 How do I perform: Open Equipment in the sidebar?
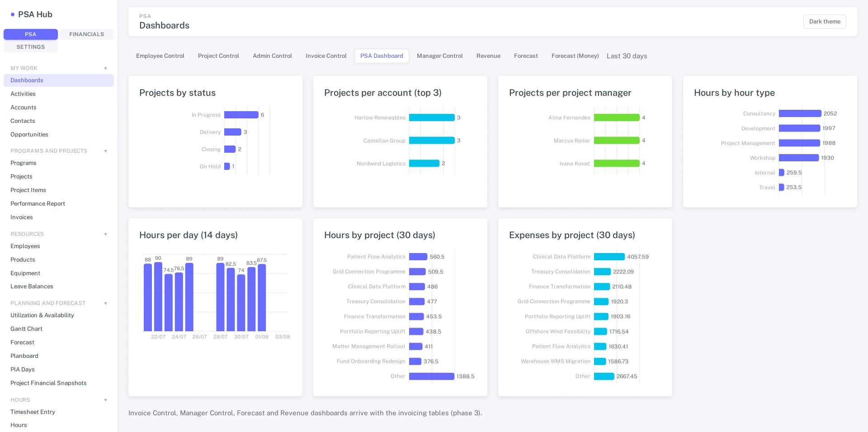[59, 273]
